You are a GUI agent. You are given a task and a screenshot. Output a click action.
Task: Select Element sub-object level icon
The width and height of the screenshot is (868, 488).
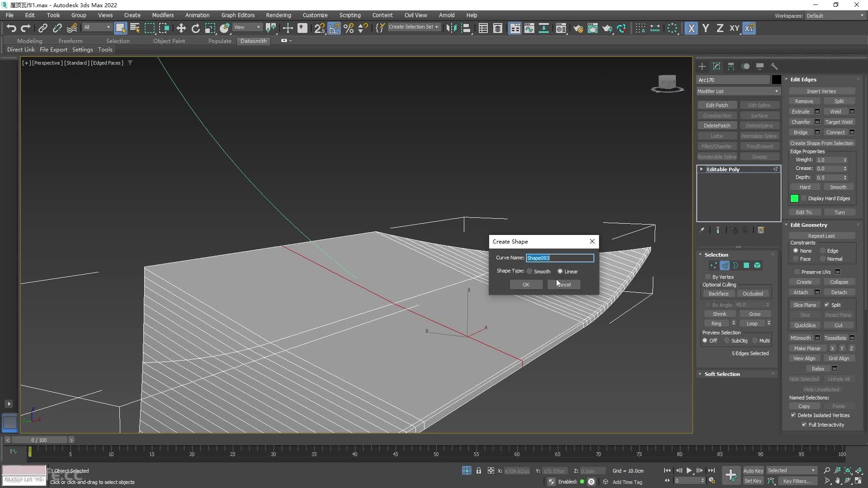pyautogui.click(x=757, y=266)
